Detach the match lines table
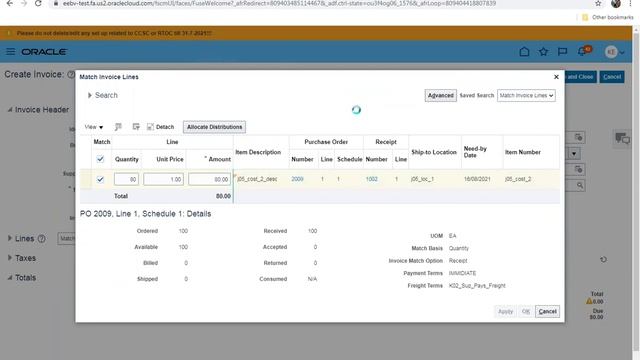This screenshot has height=360, width=640. pyautogui.click(x=160, y=127)
